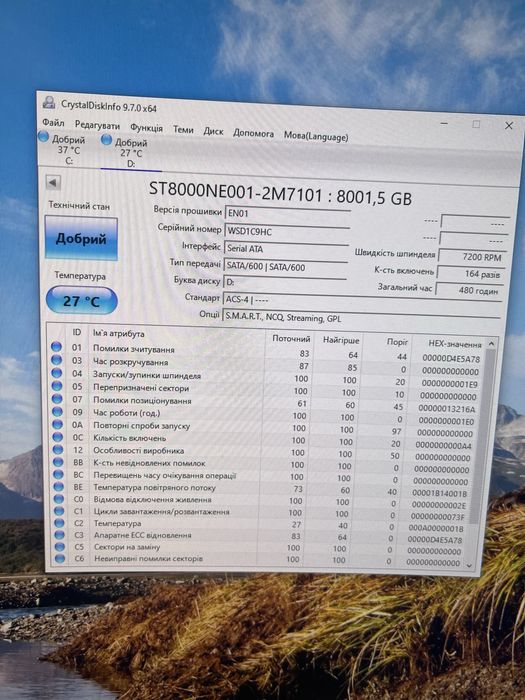Click the serial number field WSD1C9HC

coord(287,232)
